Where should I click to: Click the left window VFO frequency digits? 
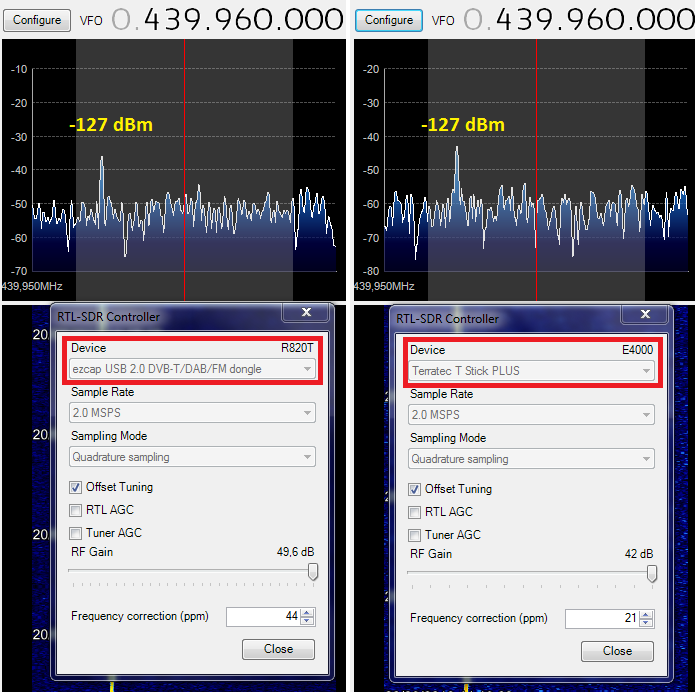228,20
